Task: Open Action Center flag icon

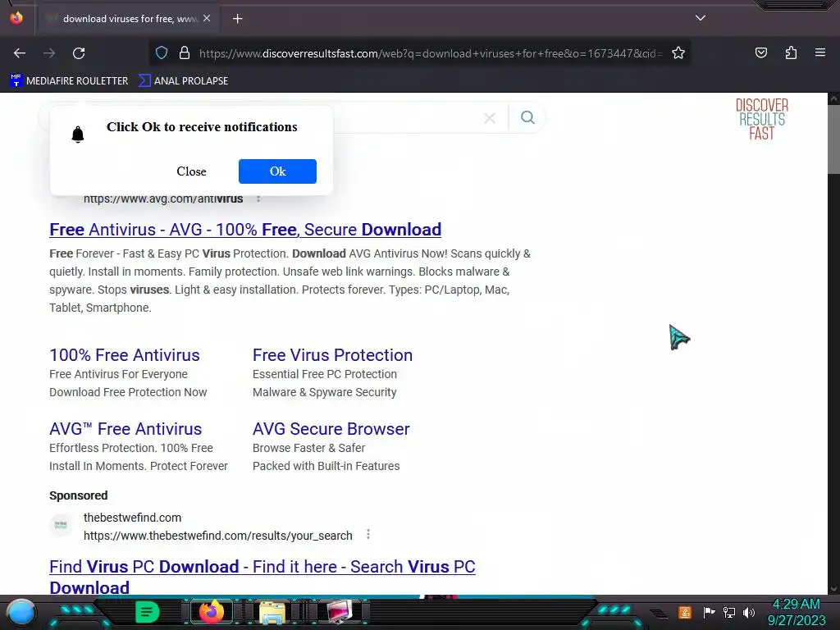Action: pyautogui.click(x=709, y=612)
